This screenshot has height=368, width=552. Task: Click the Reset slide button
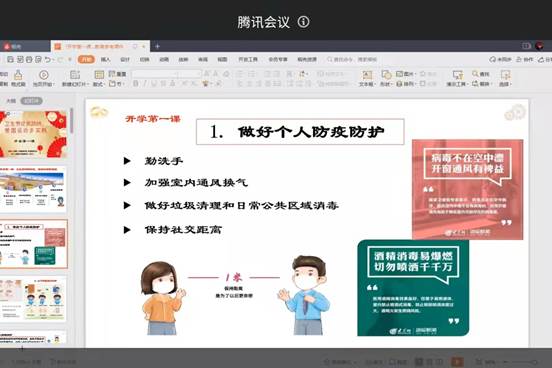(x=118, y=74)
